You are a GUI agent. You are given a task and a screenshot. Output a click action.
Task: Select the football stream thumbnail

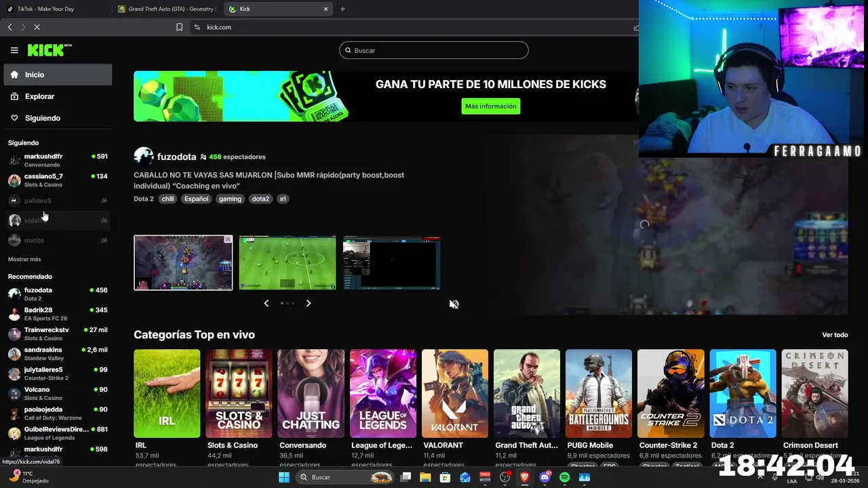pyautogui.click(x=288, y=262)
